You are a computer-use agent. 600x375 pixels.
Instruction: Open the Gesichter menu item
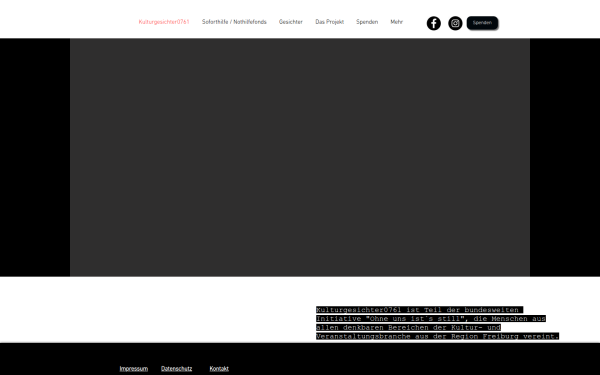point(290,22)
